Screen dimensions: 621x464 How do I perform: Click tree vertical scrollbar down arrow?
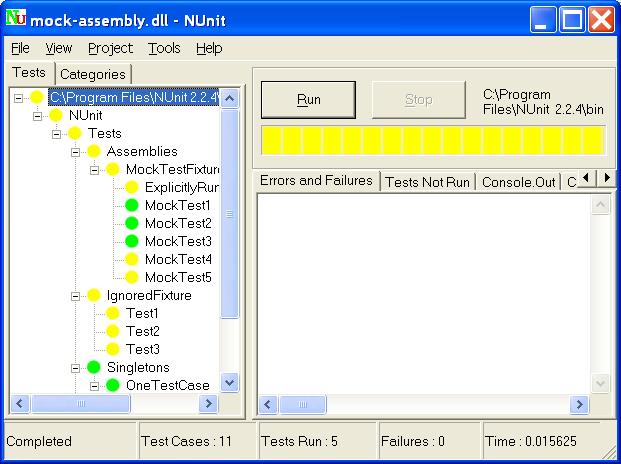(x=229, y=382)
